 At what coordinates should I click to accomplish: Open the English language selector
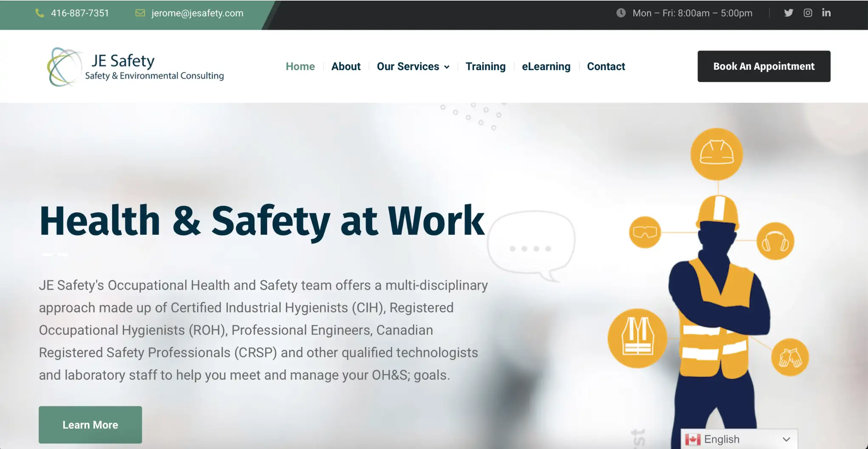[x=738, y=439]
